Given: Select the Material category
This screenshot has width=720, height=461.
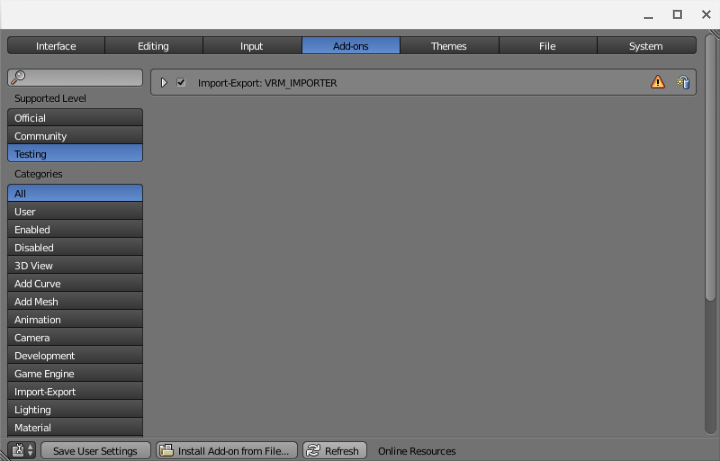Looking at the screenshot, I should click(x=75, y=427).
